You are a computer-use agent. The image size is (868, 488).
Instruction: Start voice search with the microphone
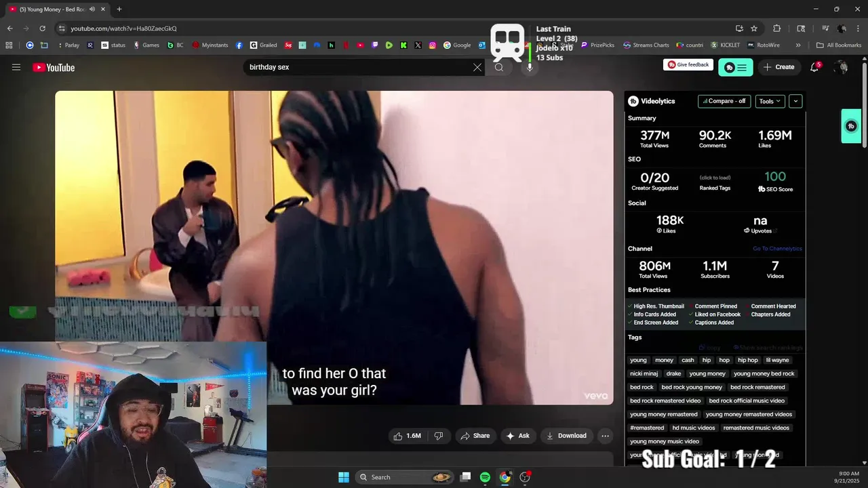tap(530, 67)
